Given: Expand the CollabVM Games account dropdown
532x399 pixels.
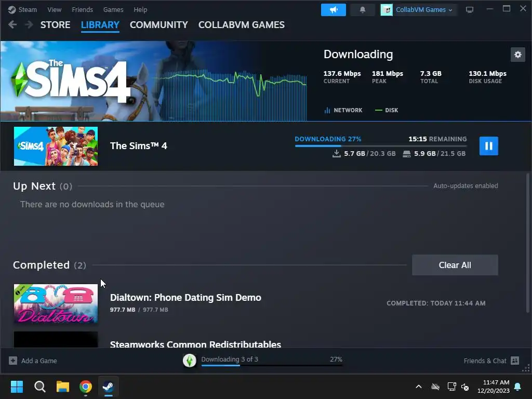Looking at the screenshot, I should click(419, 10).
